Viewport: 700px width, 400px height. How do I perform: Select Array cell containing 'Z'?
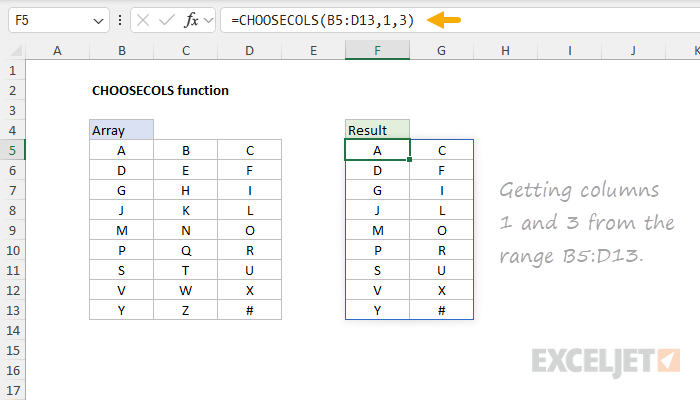(x=186, y=310)
